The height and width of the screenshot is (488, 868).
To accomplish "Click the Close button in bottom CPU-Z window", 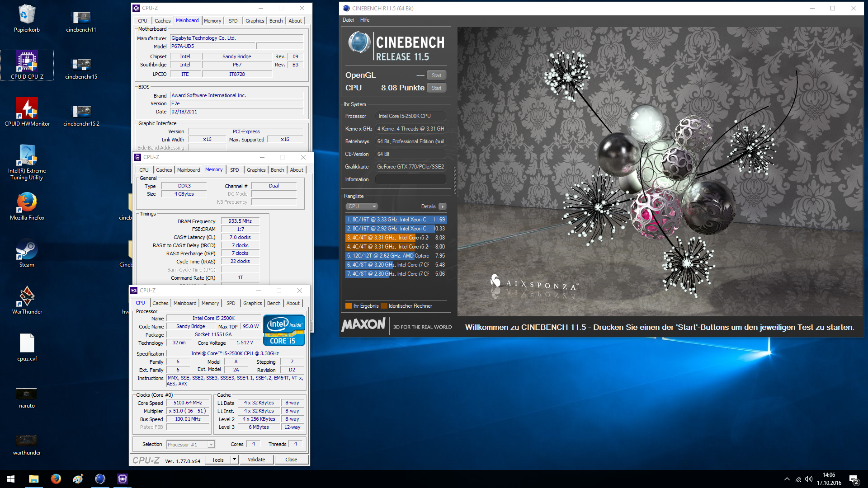I will (x=291, y=460).
